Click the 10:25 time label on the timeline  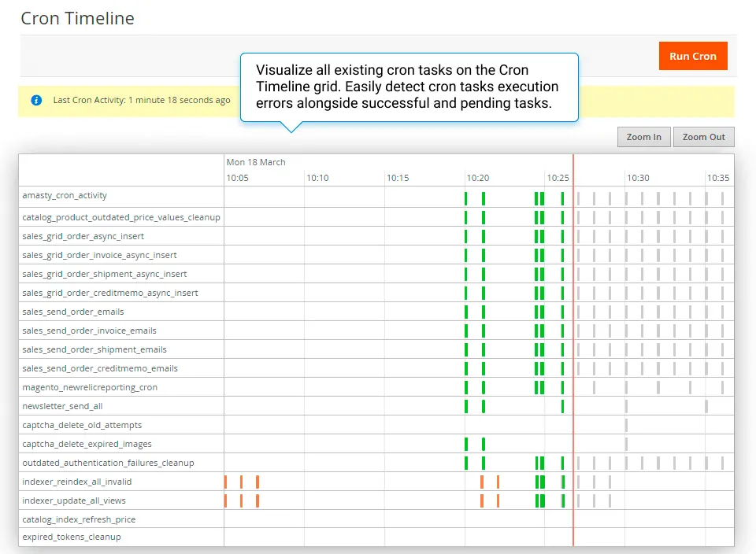[x=558, y=178]
